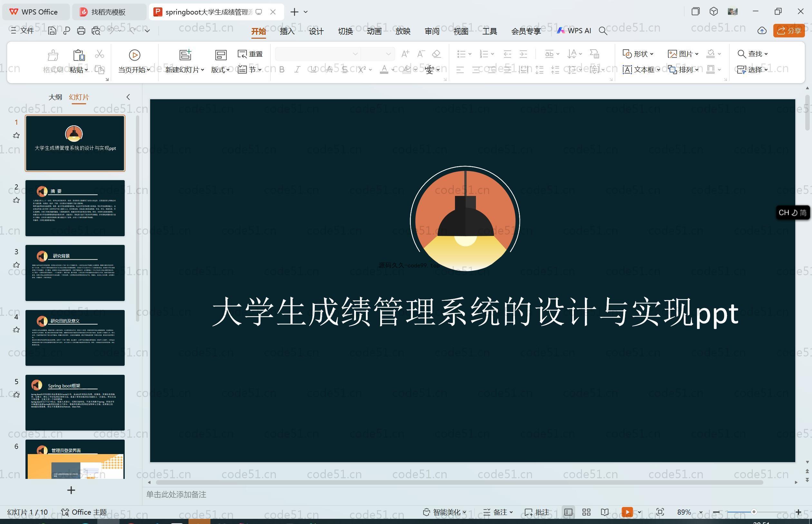Screen dimensions: 812x524
Task: Click the Print Preview icon
Action: [96, 31]
